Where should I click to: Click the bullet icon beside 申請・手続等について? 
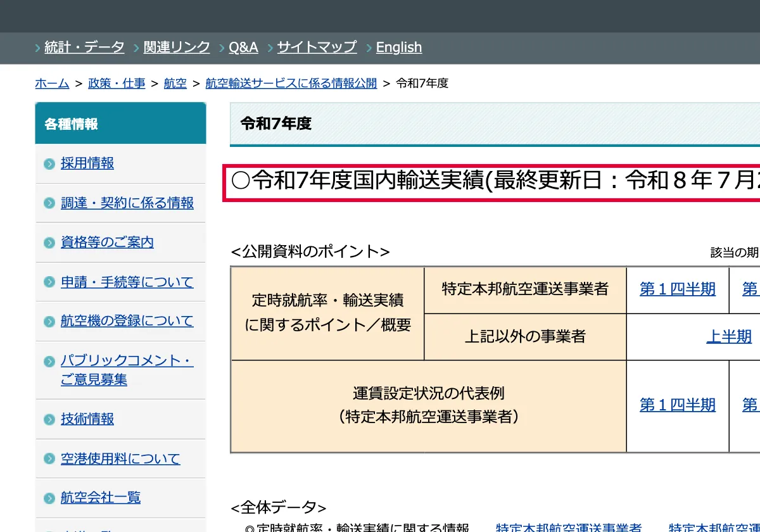[49, 282]
